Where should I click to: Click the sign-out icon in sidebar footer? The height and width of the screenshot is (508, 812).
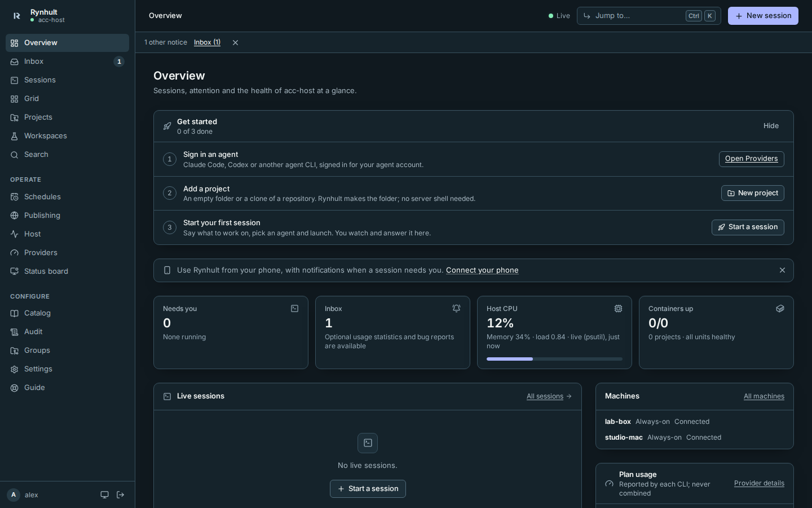tap(120, 495)
